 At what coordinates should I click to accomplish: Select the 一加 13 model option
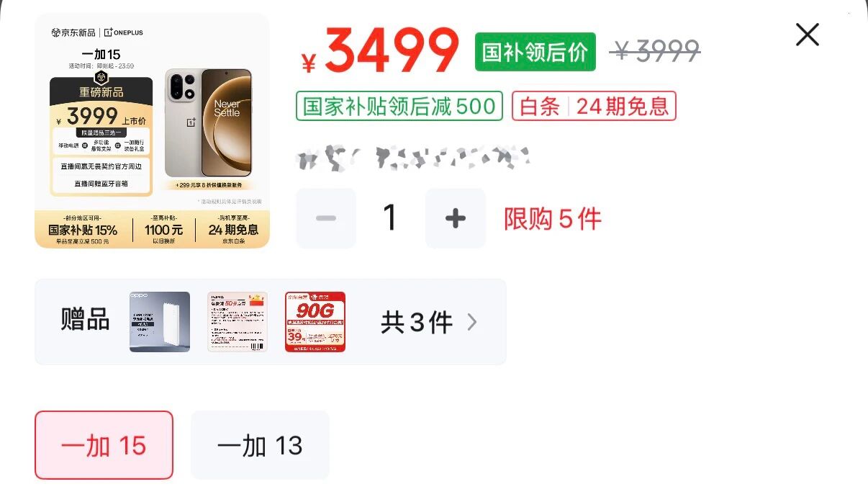pos(260,445)
